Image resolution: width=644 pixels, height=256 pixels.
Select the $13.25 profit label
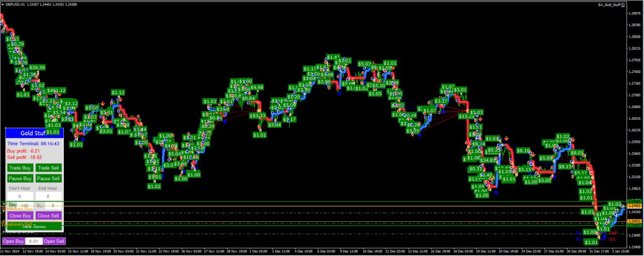pos(466,116)
